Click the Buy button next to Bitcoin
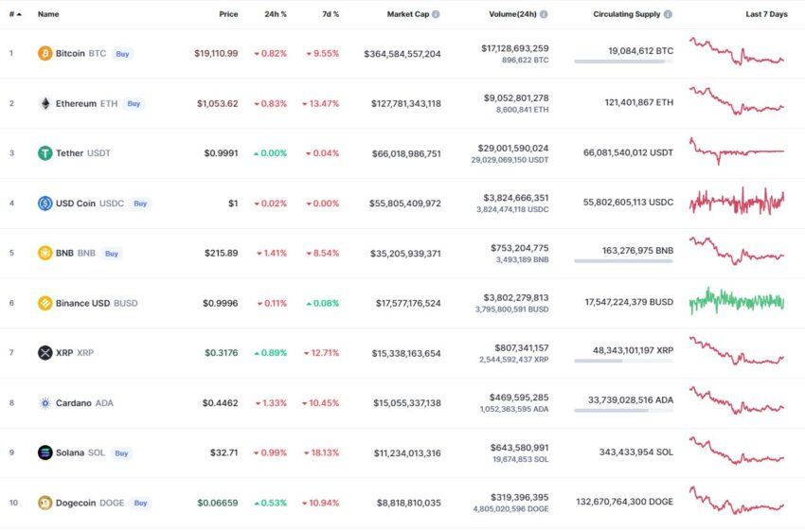 pos(122,54)
